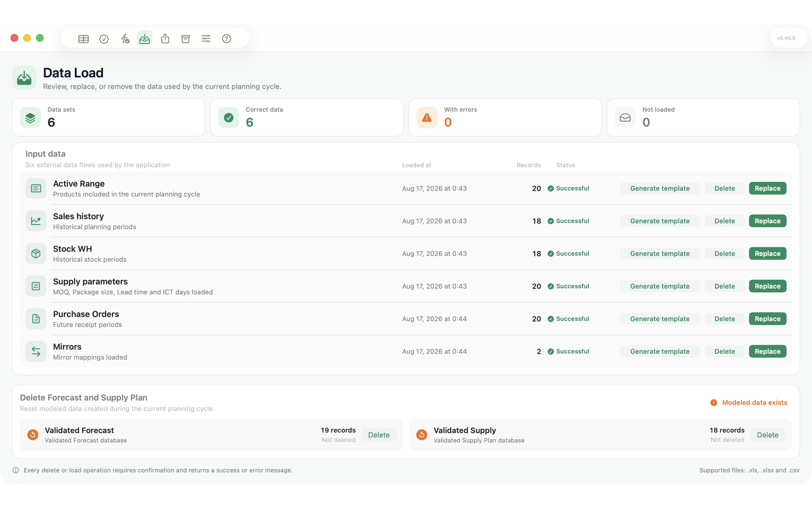Click the Active Range success status icon

(551, 189)
